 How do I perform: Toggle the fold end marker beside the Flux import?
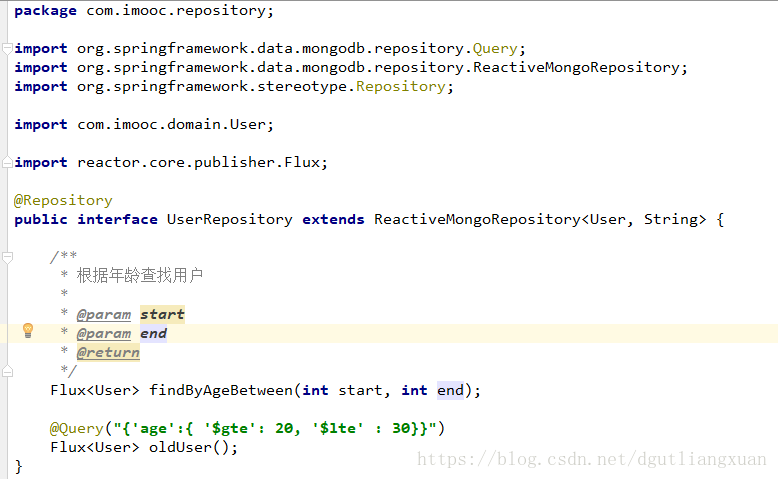pos(7,162)
